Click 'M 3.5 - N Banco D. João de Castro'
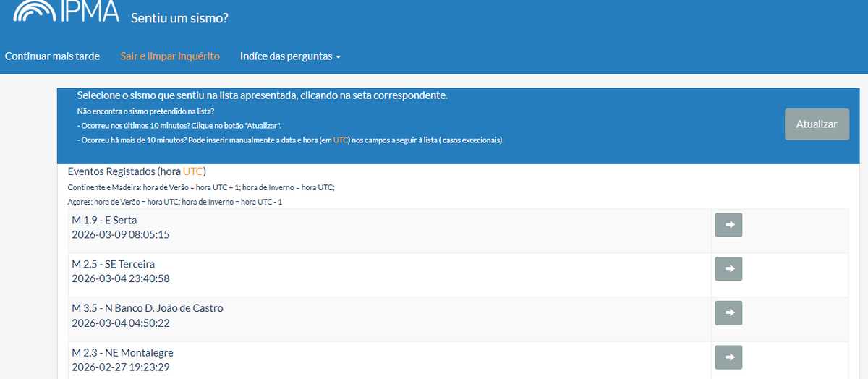Viewport: 868px width, 379px height. point(148,308)
